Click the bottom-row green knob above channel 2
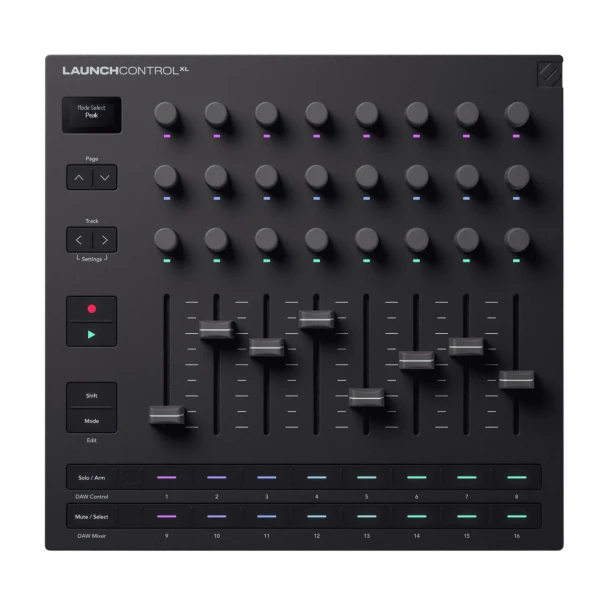Viewport: 608px width, 608px height. click(216, 240)
